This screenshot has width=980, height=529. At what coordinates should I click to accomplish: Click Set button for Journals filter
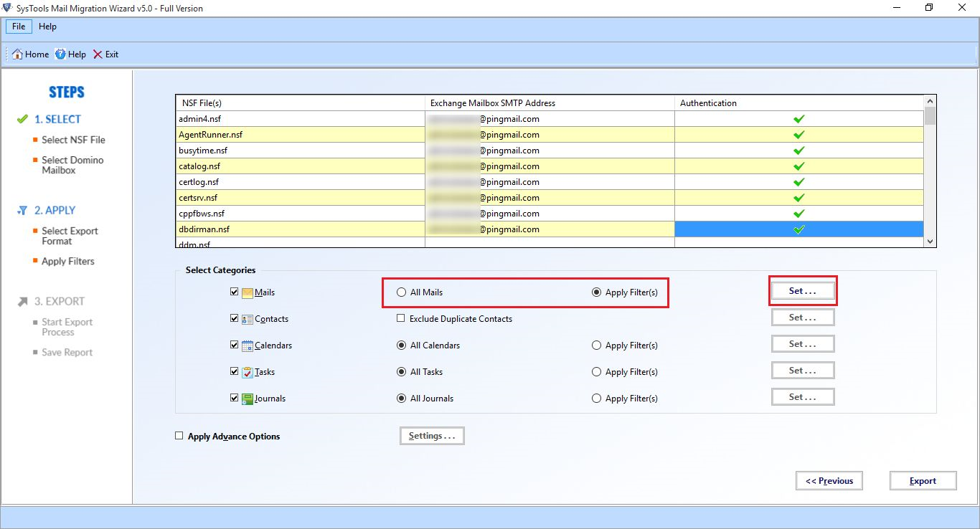(803, 397)
